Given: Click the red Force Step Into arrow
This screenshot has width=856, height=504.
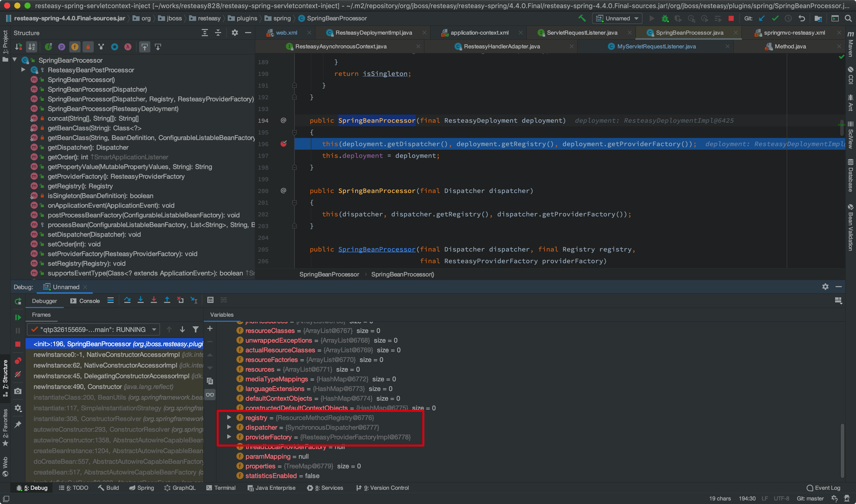Looking at the screenshot, I should tap(154, 300).
